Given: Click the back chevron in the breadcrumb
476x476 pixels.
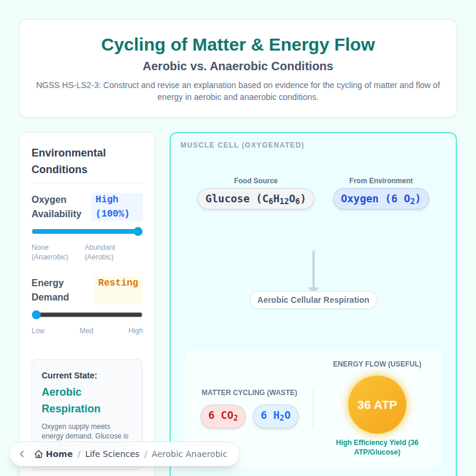Looking at the screenshot, I should [22, 454].
